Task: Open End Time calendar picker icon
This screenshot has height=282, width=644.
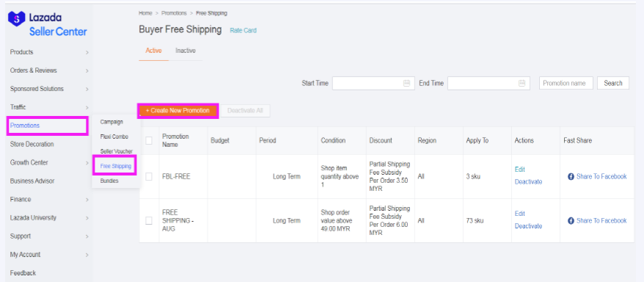Action: click(522, 83)
